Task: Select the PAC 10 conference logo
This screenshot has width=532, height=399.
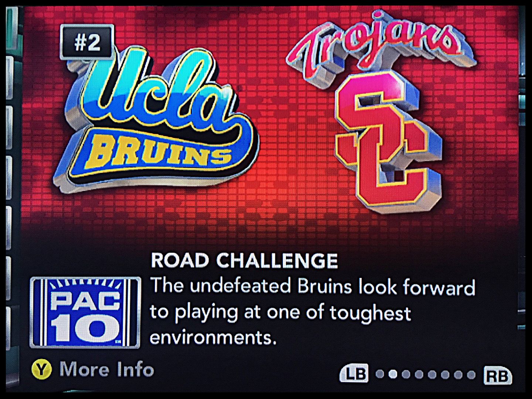Action: pyautogui.click(x=85, y=313)
